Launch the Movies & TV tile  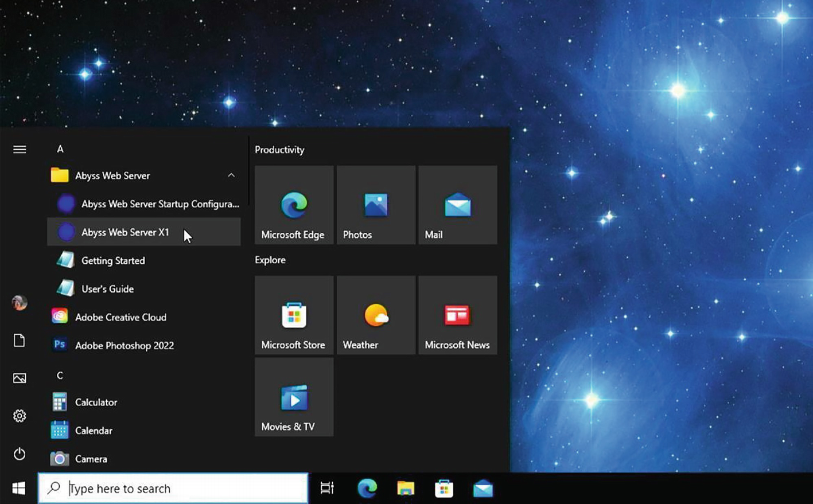click(x=294, y=397)
